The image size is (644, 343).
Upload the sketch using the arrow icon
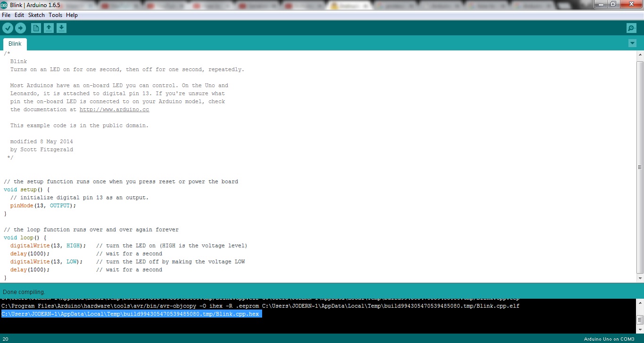coord(21,28)
